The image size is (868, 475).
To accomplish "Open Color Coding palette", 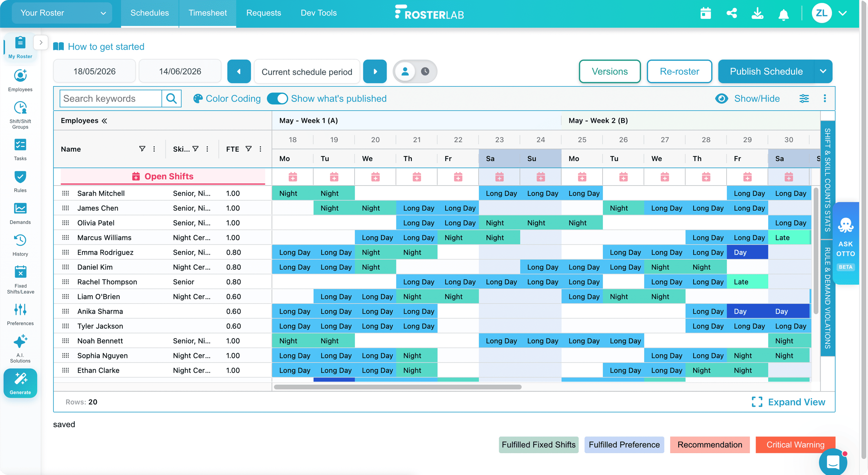I will click(x=227, y=98).
